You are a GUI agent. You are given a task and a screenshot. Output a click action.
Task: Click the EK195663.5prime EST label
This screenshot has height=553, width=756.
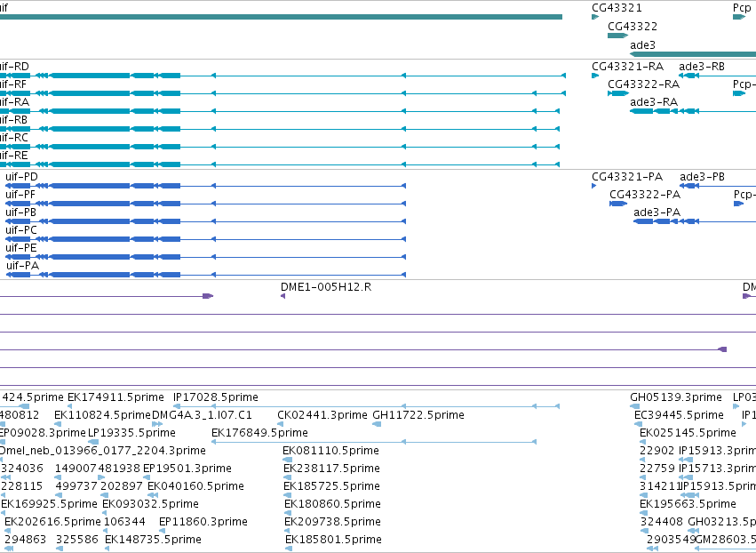688,504
